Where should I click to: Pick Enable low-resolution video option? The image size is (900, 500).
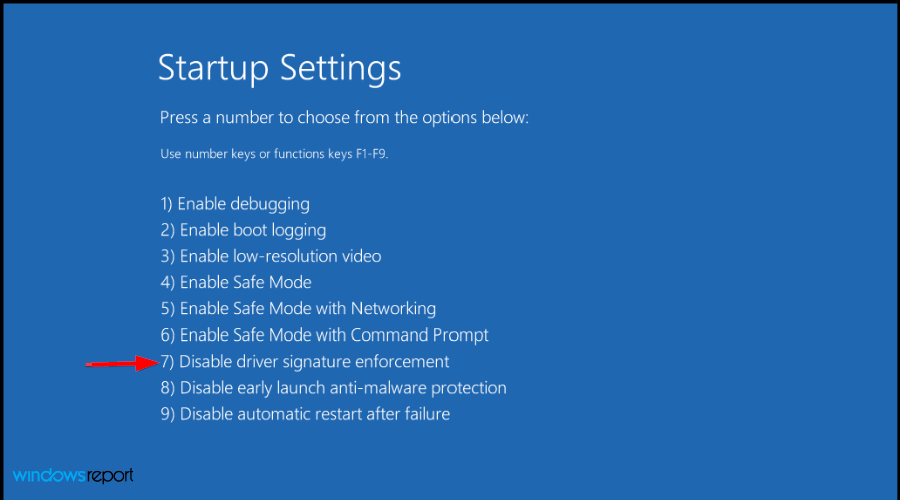pos(271,256)
